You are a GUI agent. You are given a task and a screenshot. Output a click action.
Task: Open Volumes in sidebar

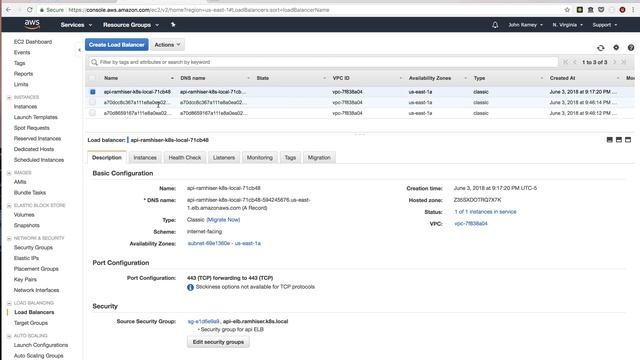click(x=24, y=215)
